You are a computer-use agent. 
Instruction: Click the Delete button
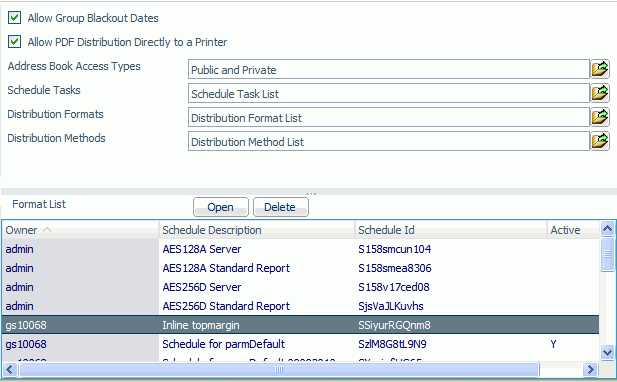[x=281, y=207]
